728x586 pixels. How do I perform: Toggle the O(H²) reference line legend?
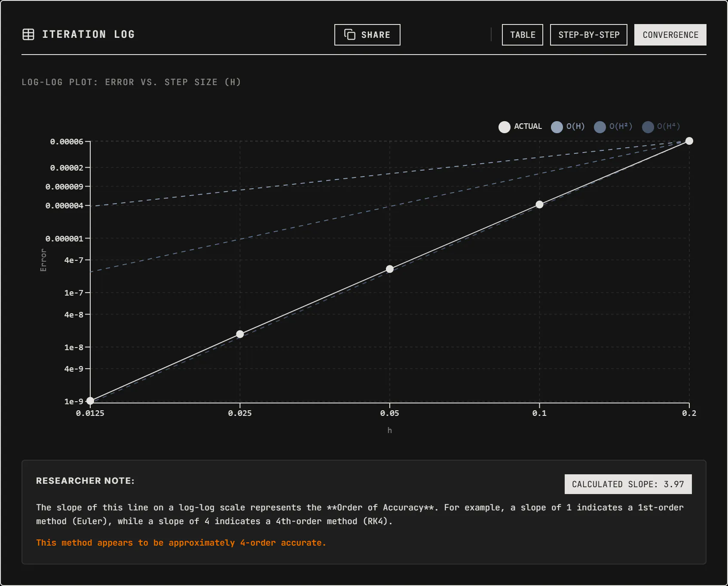point(613,127)
